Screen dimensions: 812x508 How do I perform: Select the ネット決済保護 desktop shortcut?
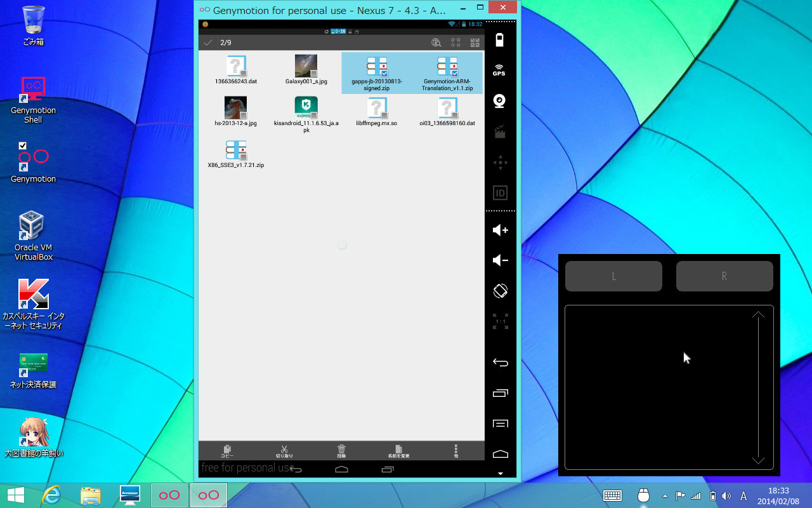pyautogui.click(x=33, y=370)
